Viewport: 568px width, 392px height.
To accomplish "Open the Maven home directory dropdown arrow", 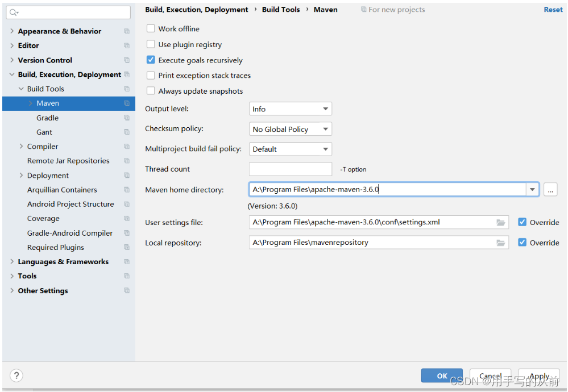I will (x=532, y=190).
